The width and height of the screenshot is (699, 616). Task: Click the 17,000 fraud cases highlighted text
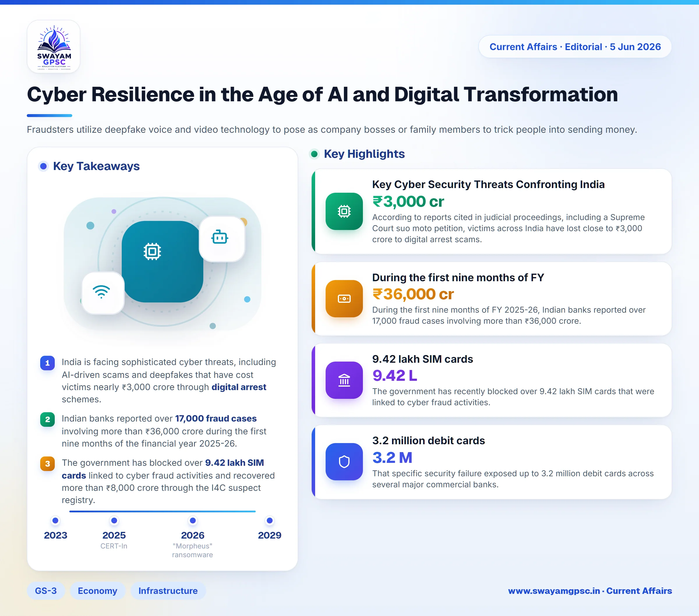216,418
